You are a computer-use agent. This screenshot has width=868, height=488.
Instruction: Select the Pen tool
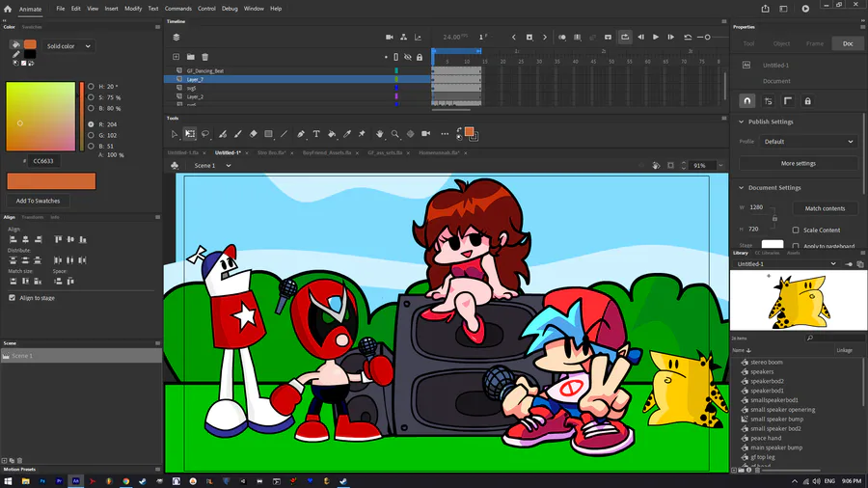tap(301, 134)
